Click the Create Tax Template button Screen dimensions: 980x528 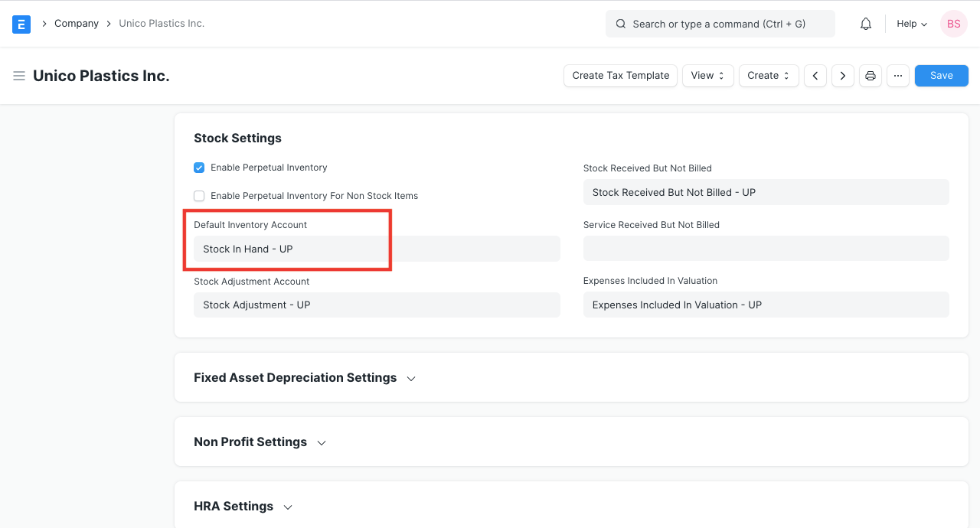pos(620,75)
